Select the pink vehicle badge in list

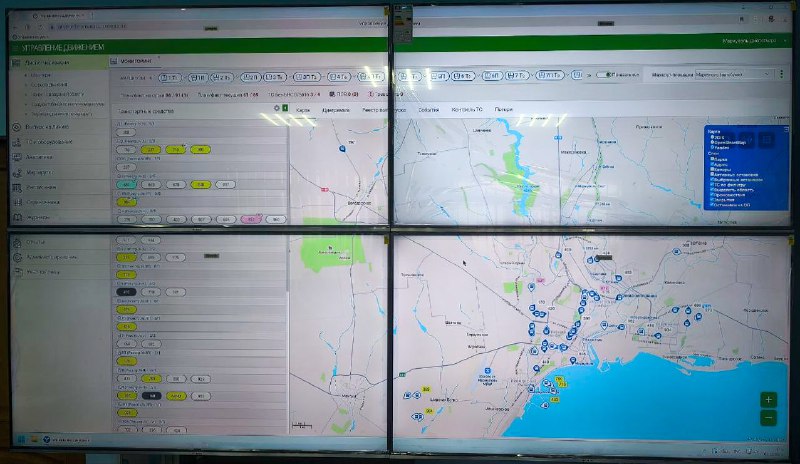[250, 219]
